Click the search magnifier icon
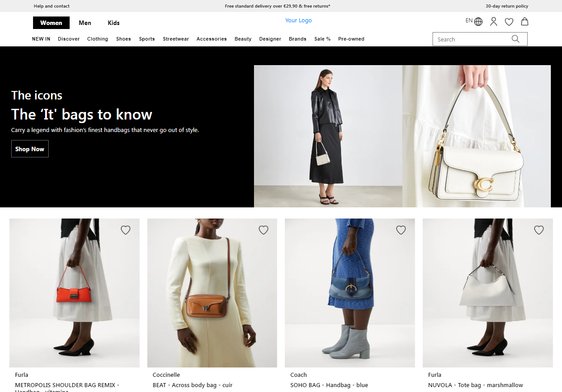 (515, 39)
